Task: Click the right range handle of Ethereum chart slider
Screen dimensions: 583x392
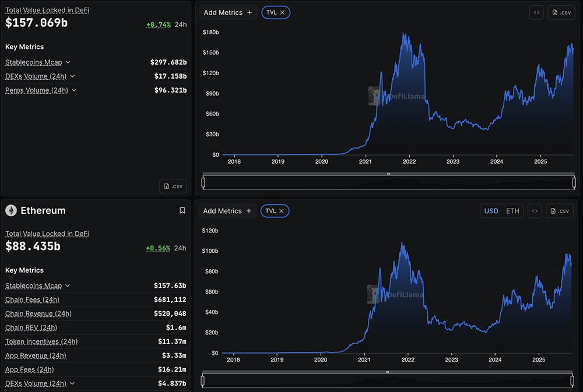Action: (573, 380)
